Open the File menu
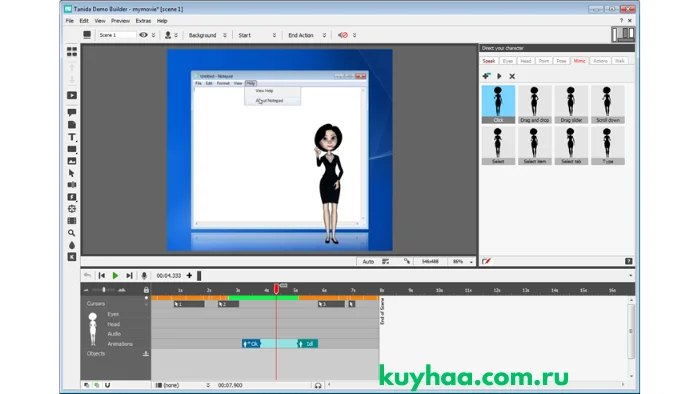 (x=70, y=21)
